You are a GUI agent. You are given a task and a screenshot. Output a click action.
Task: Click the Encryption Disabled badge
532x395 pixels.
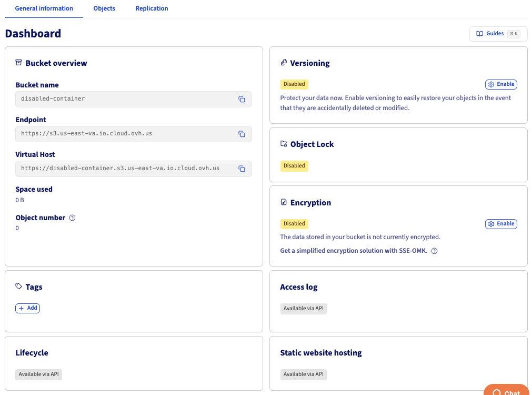[294, 224]
